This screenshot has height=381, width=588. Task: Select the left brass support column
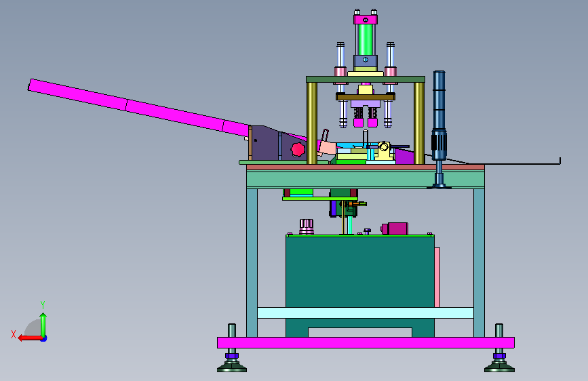(311, 123)
